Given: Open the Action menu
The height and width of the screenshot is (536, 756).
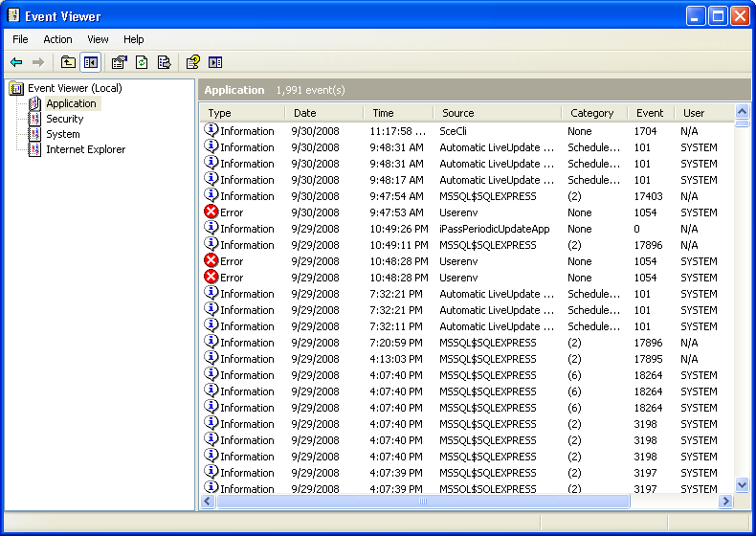Looking at the screenshot, I should 57,39.
